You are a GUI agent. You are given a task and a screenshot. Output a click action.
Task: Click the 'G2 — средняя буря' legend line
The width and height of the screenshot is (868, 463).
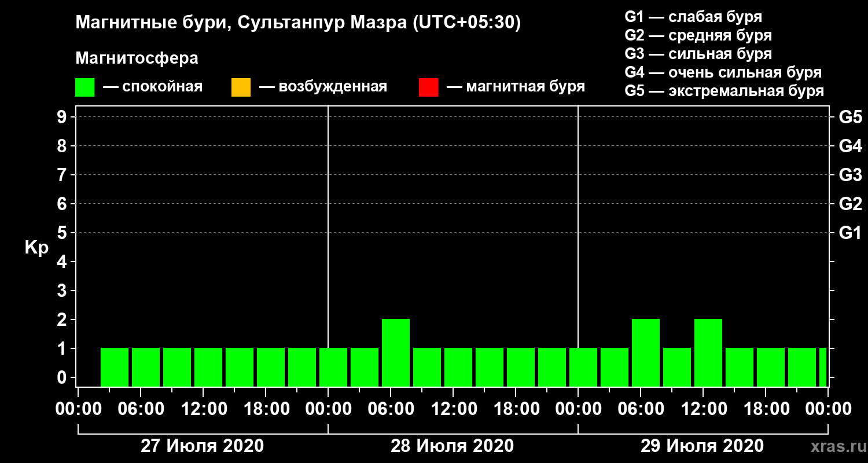click(x=698, y=35)
